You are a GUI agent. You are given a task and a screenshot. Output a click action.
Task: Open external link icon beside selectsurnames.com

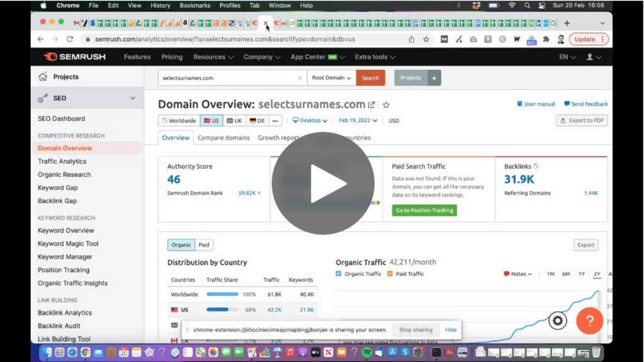click(x=372, y=105)
